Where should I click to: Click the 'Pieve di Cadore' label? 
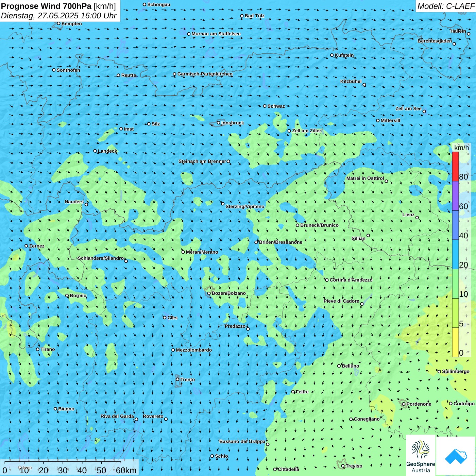coord(341,301)
